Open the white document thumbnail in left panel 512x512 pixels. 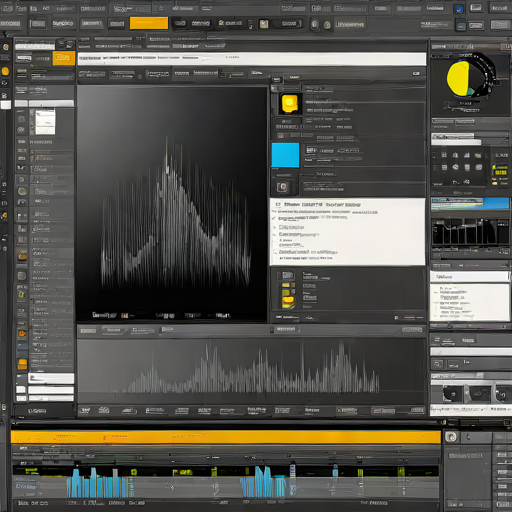[x=45, y=122]
